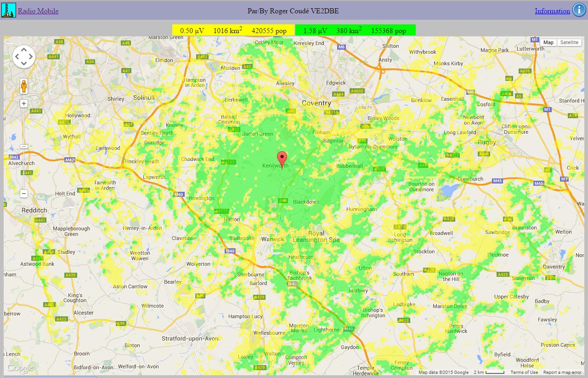Click the Royal Leamington Spa label
Viewport: 588px width, 378px height.
coord(316,236)
